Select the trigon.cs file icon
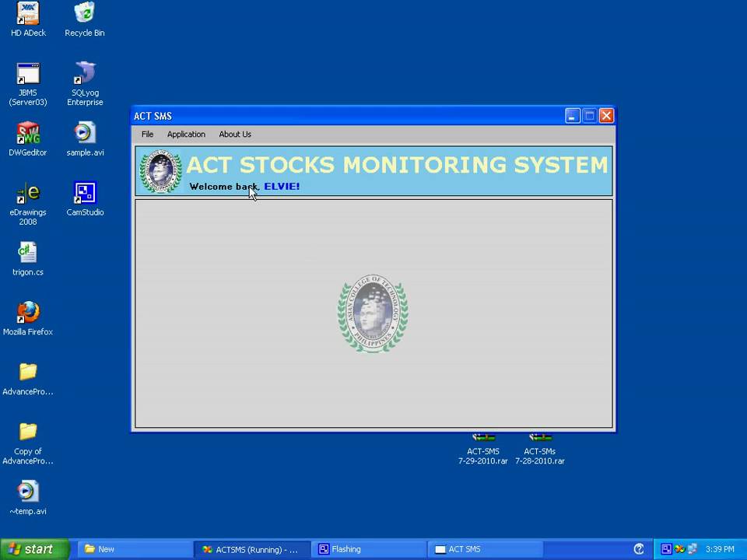 point(28,259)
